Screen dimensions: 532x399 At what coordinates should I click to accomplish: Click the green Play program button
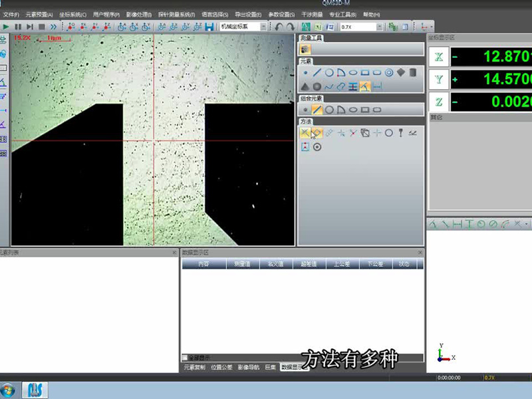[6, 27]
